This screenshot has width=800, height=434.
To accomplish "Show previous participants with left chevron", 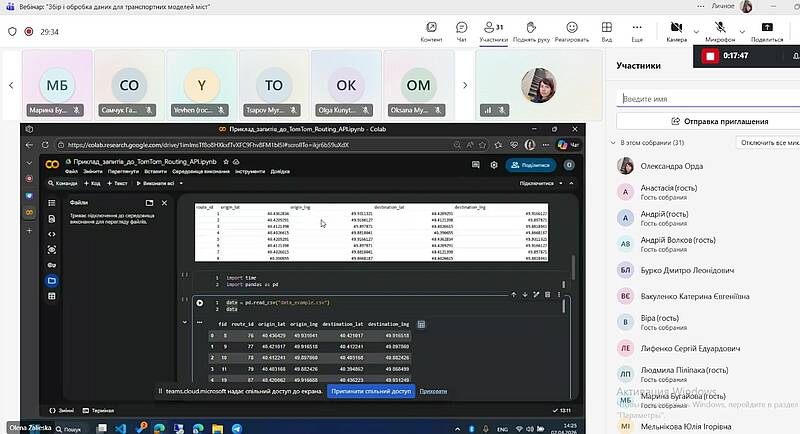I will tap(11, 85).
